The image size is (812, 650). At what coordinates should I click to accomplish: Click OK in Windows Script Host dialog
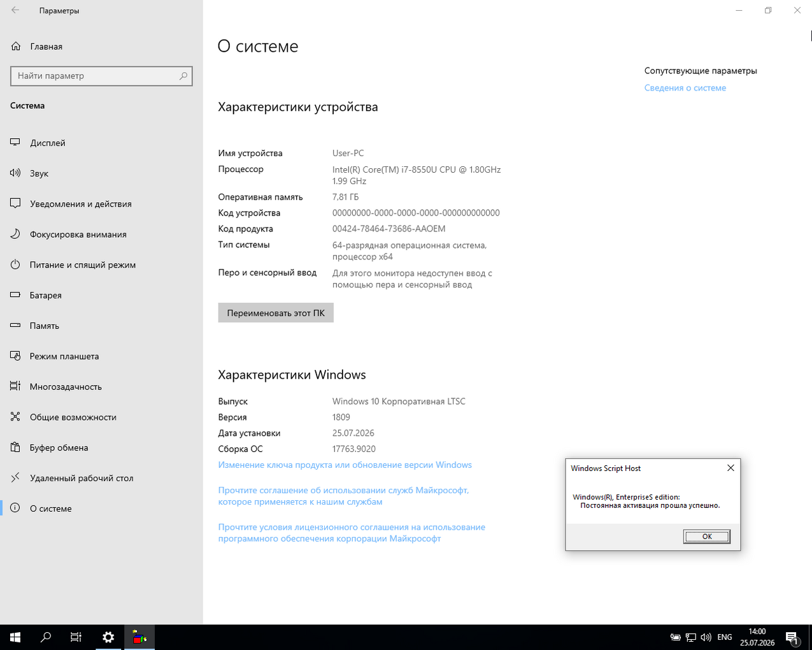(707, 537)
